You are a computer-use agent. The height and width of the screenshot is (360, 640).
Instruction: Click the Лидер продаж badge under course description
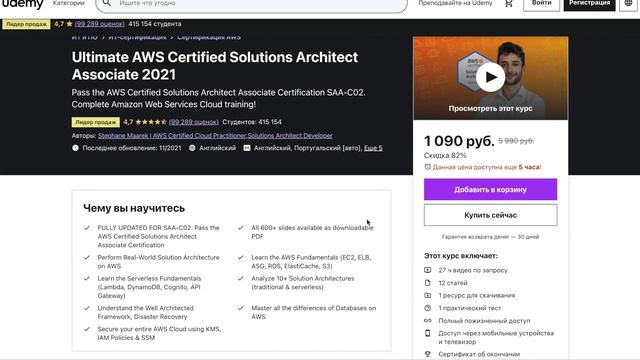tap(96, 122)
